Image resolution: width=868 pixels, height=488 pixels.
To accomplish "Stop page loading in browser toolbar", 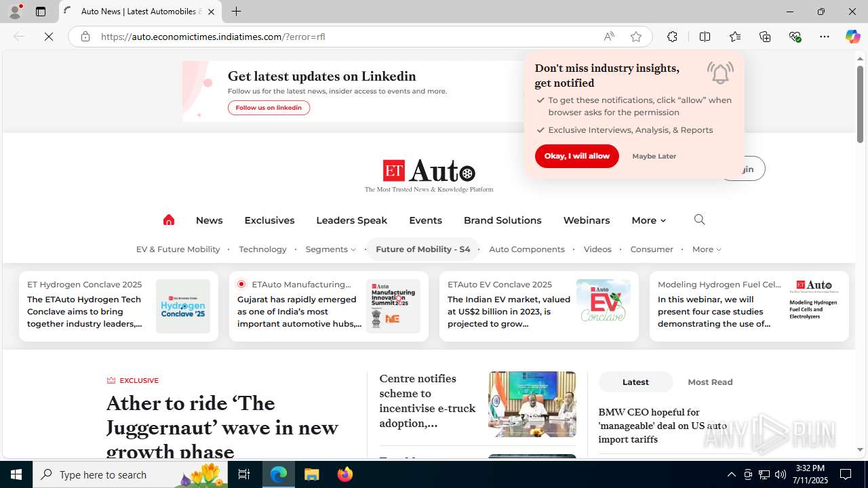I will pyautogui.click(x=49, y=37).
